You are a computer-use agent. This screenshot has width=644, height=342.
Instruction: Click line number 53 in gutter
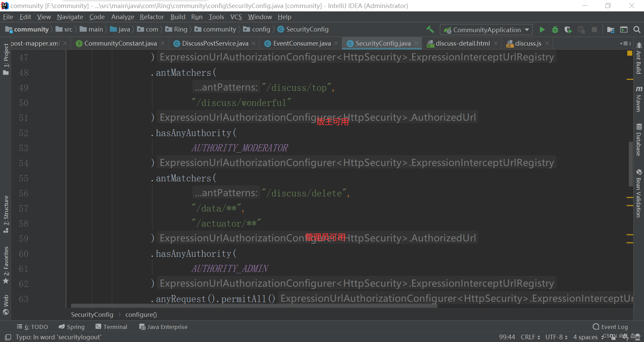(23, 148)
